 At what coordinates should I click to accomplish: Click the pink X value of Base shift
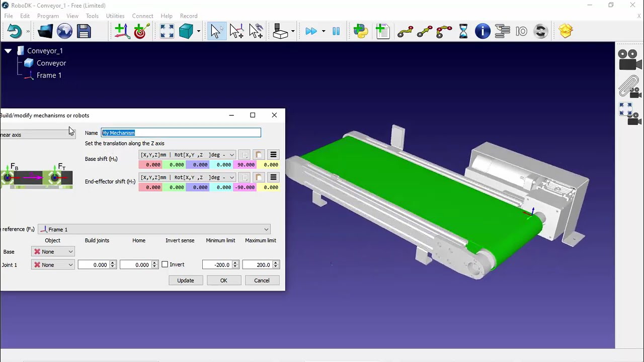pos(150,165)
